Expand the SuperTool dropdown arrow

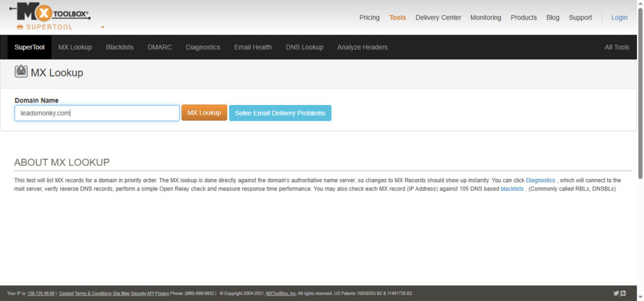(103, 28)
